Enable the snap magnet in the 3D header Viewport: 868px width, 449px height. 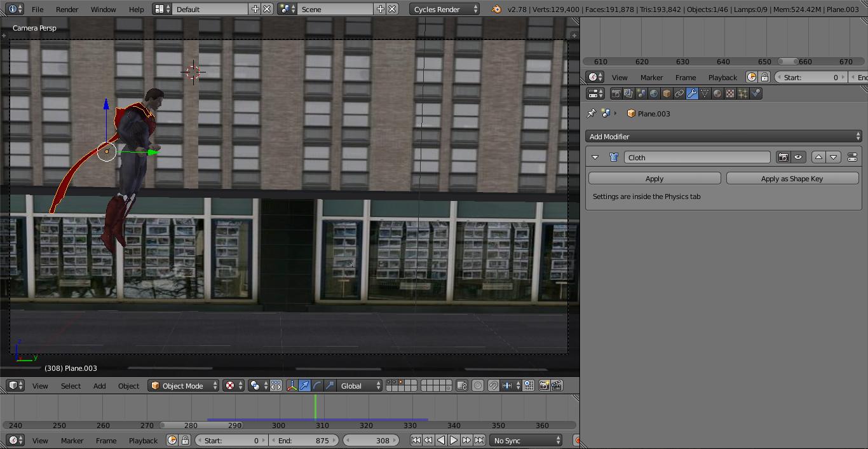point(493,385)
